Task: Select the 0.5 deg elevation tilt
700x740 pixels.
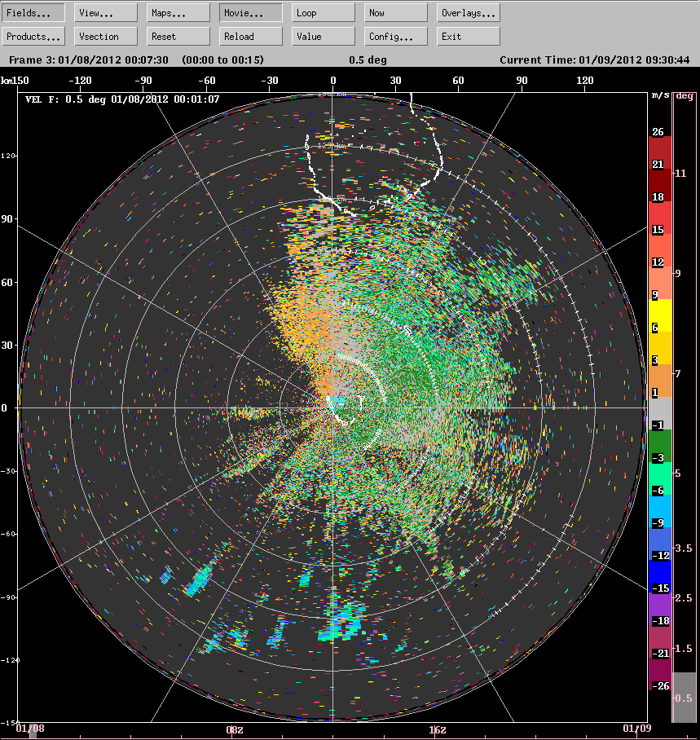Action: [684, 698]
